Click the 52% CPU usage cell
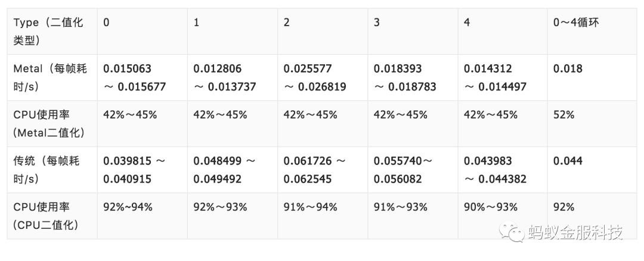The height and width of the screenshot is (261, 644). tap(563, 115)
